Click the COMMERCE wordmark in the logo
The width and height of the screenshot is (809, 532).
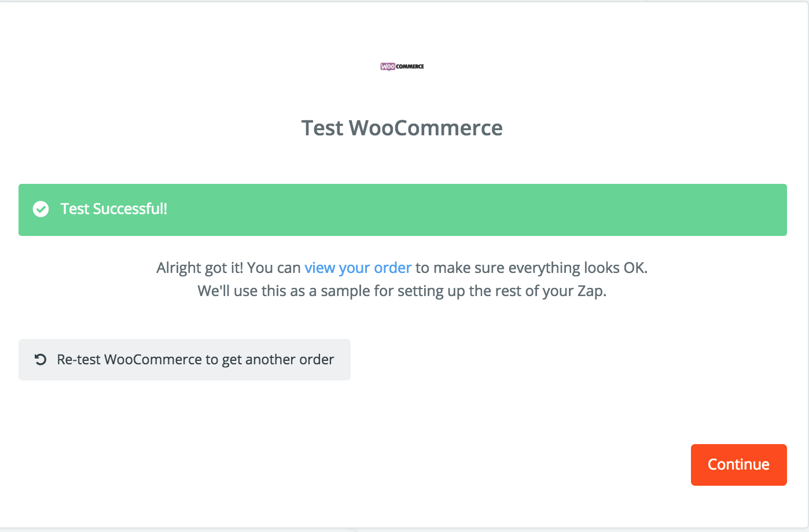point(410,66)
